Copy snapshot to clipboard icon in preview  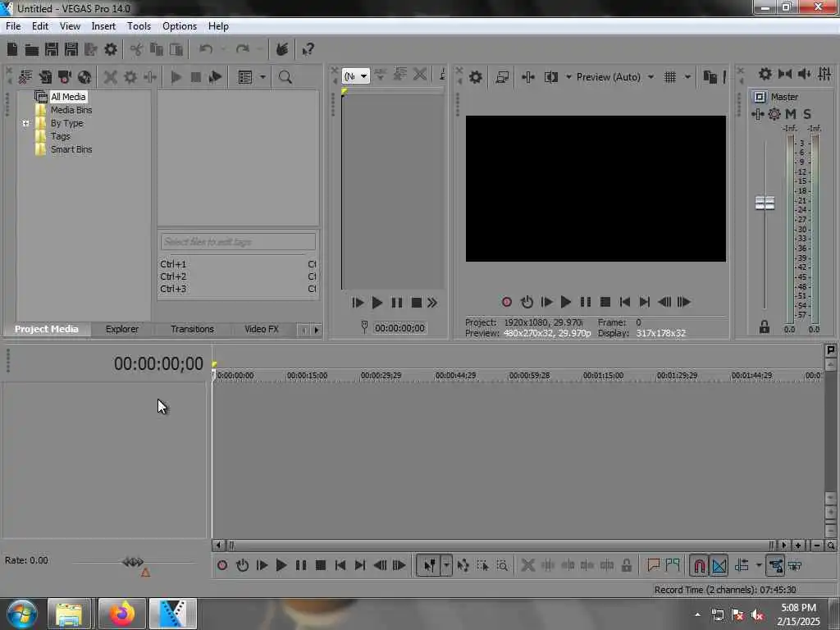point(710,77)
